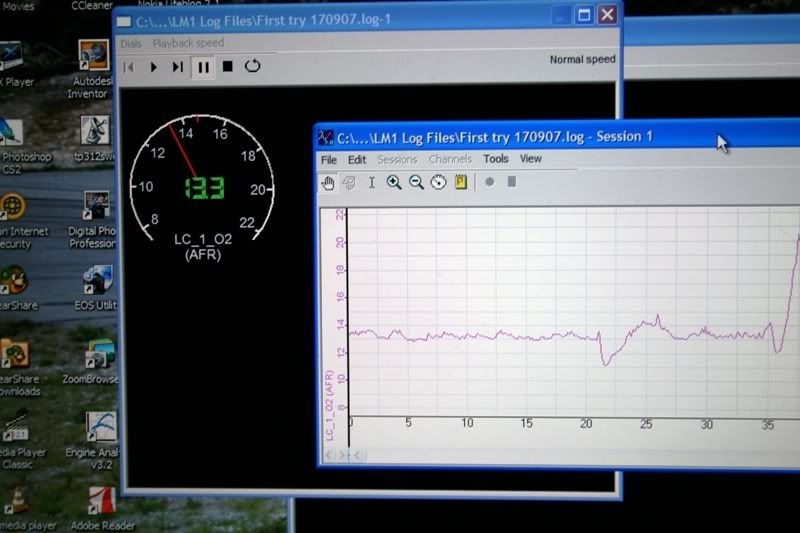Image resolution: width=800 pixels, height=533 pixels.
Task: Click the yellow note toolbar icon
Action: (461, 182)
